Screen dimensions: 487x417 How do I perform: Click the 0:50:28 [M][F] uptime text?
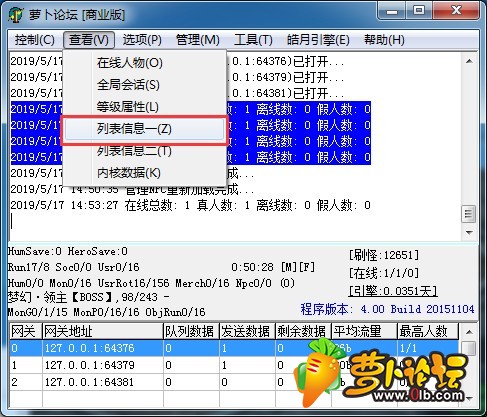pos(273,267)
